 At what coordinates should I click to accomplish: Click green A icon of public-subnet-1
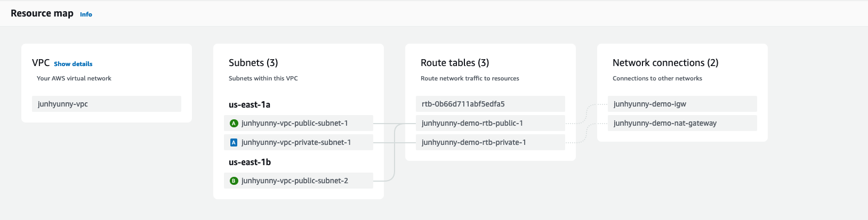point(234,123)
